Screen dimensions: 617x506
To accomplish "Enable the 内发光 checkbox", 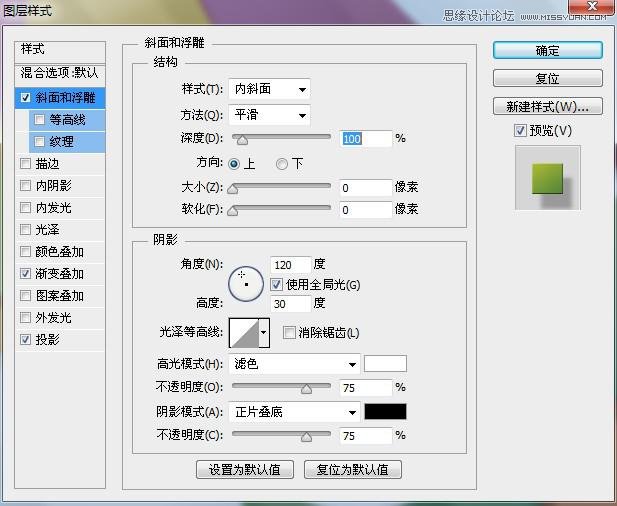I will 26,207.
